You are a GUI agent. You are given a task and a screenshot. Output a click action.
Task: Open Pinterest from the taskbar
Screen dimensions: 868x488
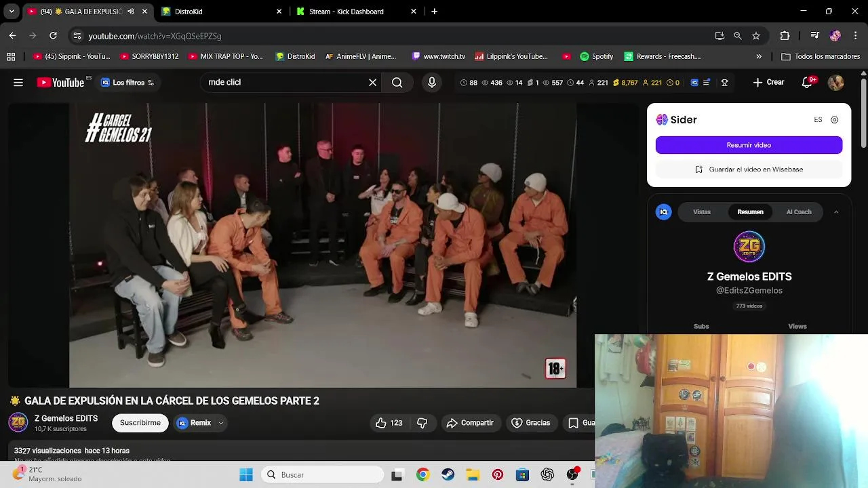point(498,475)
